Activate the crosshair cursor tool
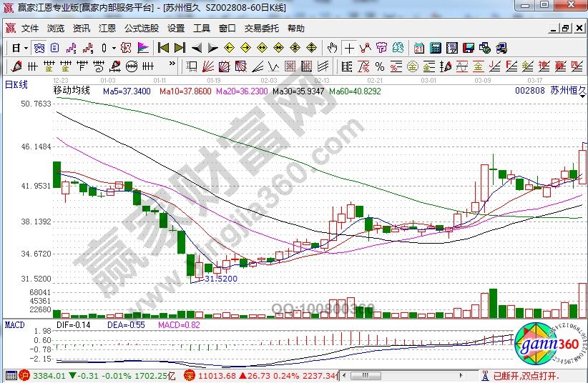Viewport: 588px width, 383px height. [x=349, y=48]
